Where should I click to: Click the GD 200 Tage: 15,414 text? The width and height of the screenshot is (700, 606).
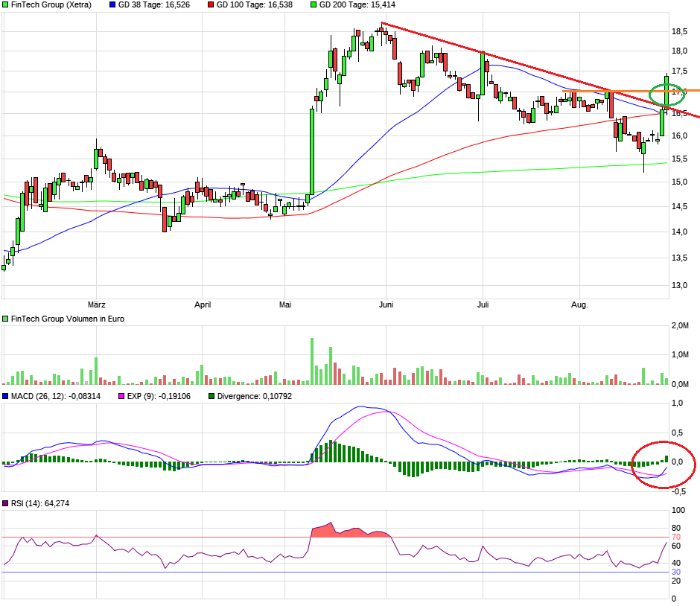349,5
